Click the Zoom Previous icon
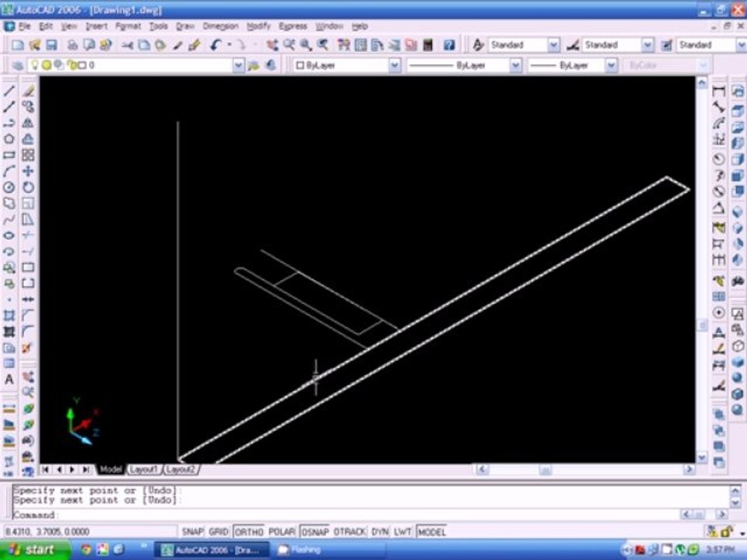This screenshot has width=747, height=560. 324,45
